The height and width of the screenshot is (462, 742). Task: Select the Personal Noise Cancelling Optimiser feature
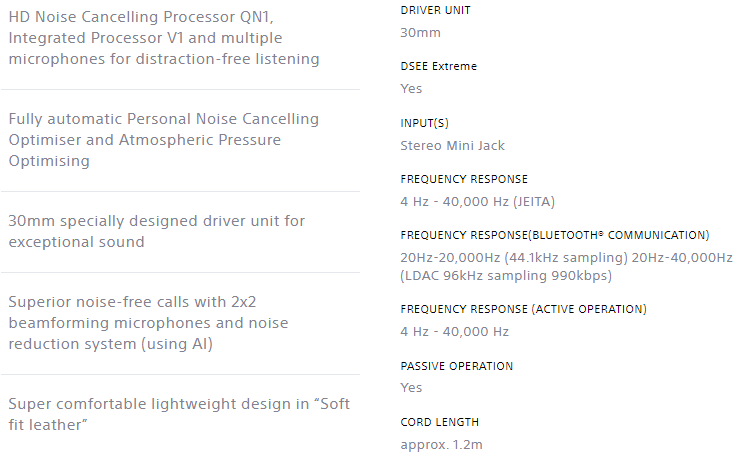pyautogui.click(x=164, y=140)
